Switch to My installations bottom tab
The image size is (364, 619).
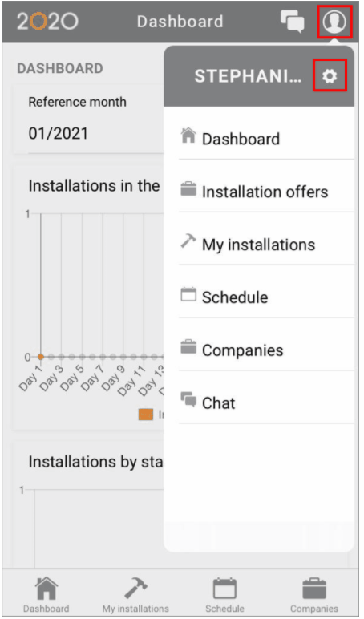pos(135,594)
